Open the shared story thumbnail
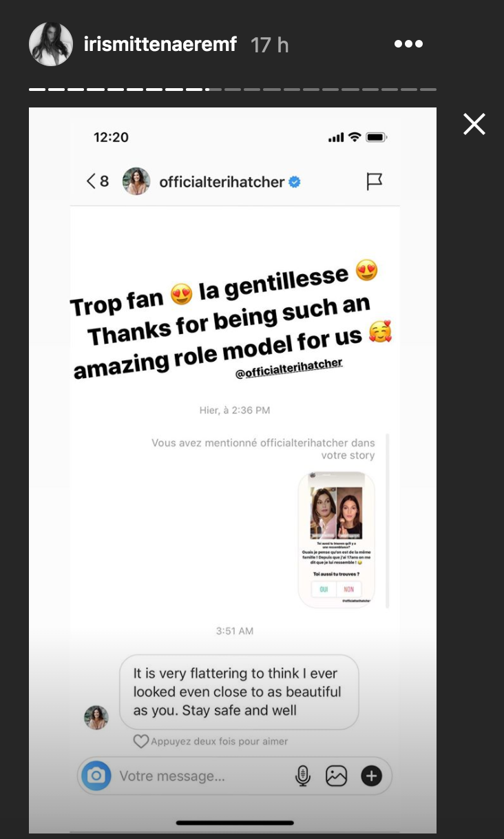Image resolution: width=504 pixels, height=839 pixels. 336,539
